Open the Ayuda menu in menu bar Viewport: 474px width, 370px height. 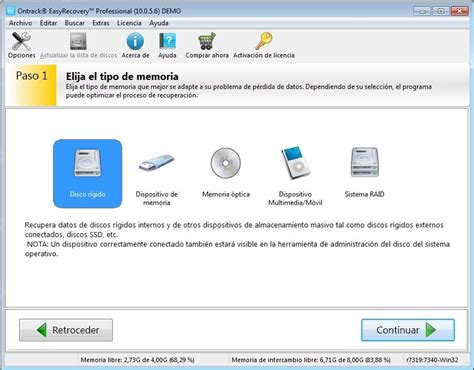[x=159, y=23]
